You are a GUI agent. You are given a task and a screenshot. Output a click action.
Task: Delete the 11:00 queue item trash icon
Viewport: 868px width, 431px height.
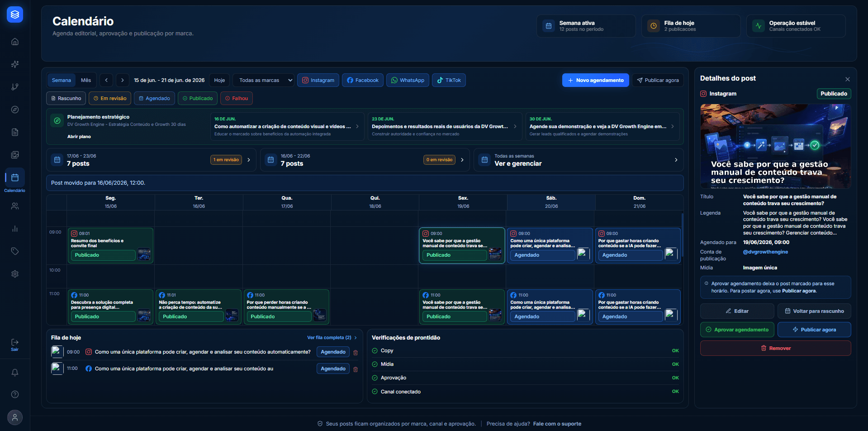click(x=356, y=369)
